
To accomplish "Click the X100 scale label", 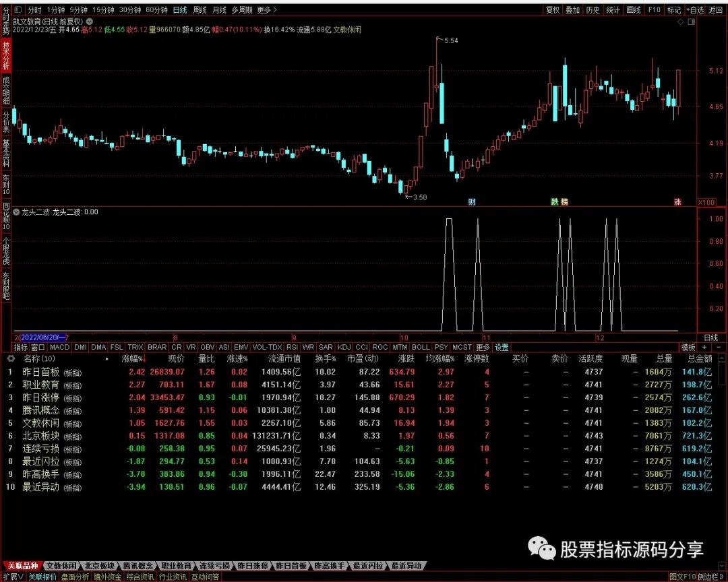I will [x=706, y=202].
